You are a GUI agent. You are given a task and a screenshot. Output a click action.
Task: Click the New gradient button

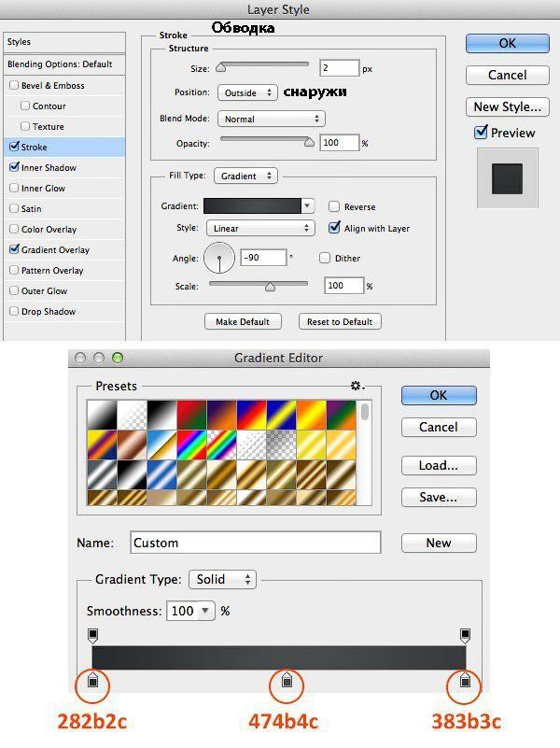(439, 543)
